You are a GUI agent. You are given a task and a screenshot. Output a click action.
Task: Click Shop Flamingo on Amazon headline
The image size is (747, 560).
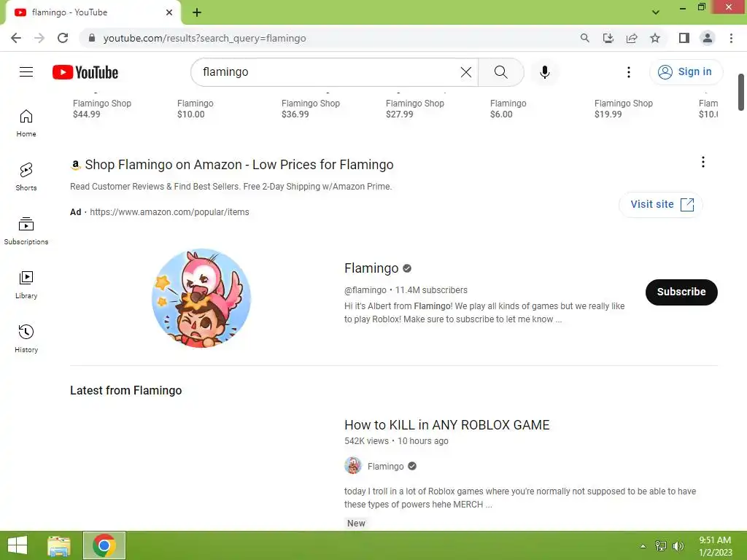pos(239,165)
